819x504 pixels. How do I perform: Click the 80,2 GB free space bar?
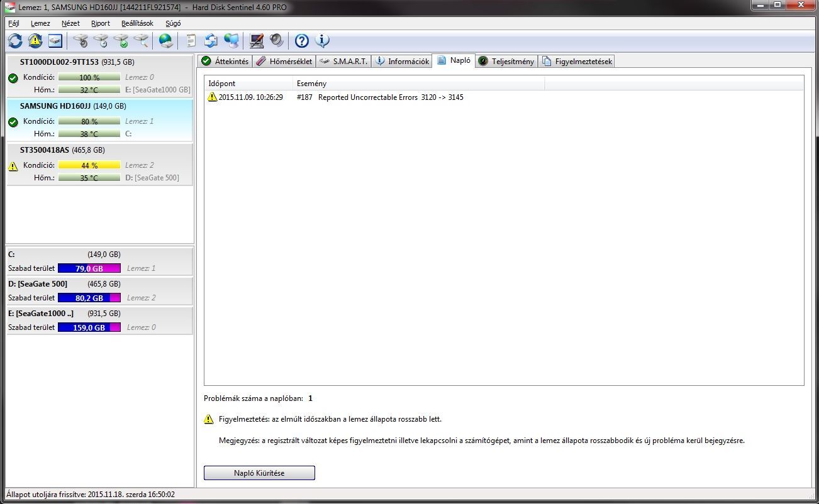pyautogui.click(x=89, y=298)
